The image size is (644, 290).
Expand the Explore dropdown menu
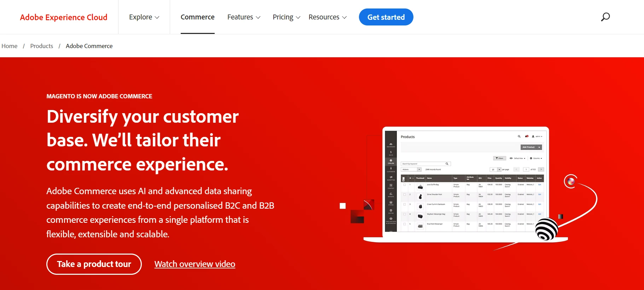tap(144, 17)
